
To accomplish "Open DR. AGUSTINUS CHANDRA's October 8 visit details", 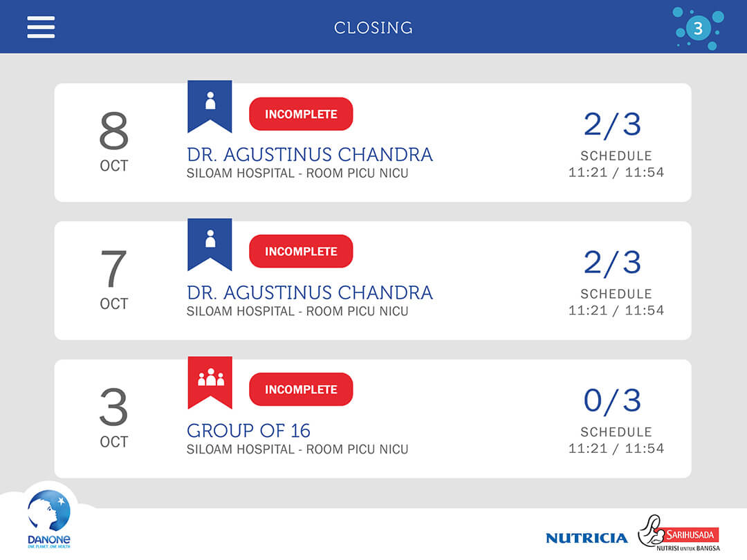I will pos(309,154).
